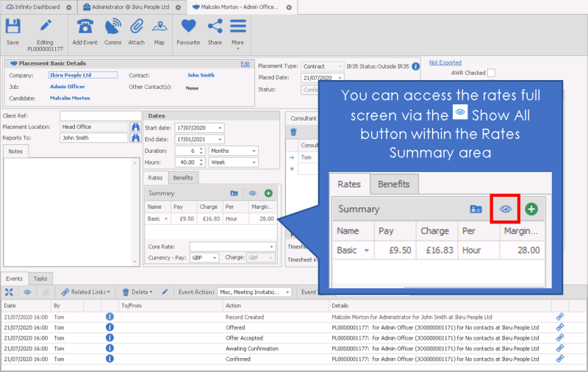Click the Client Ref input field

point(100,116)
